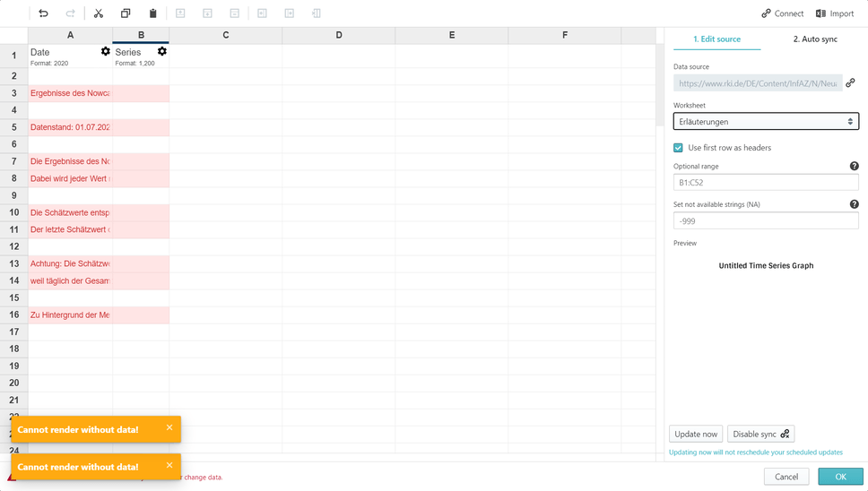This screenshot has height=491, width=868.
Task: Click the undo arrow icon
Action: pyautogui.click(x=43, y=13)
